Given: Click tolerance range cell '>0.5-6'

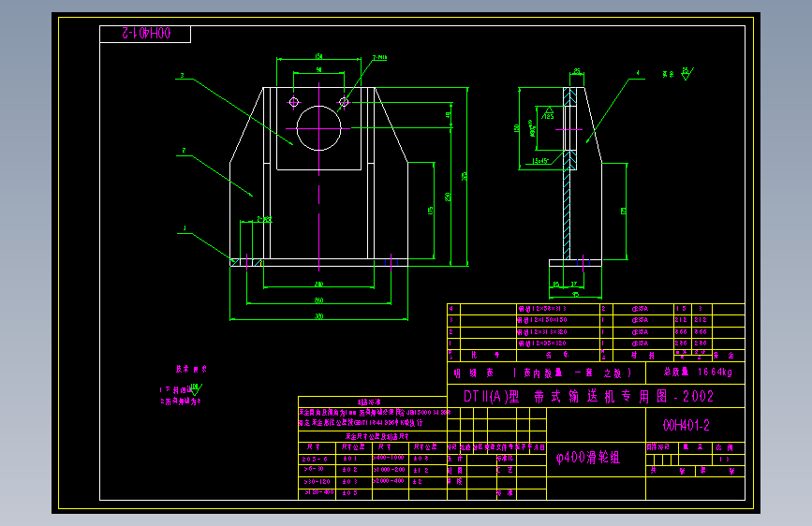Looking at the screenshot, I should (315, 459).
